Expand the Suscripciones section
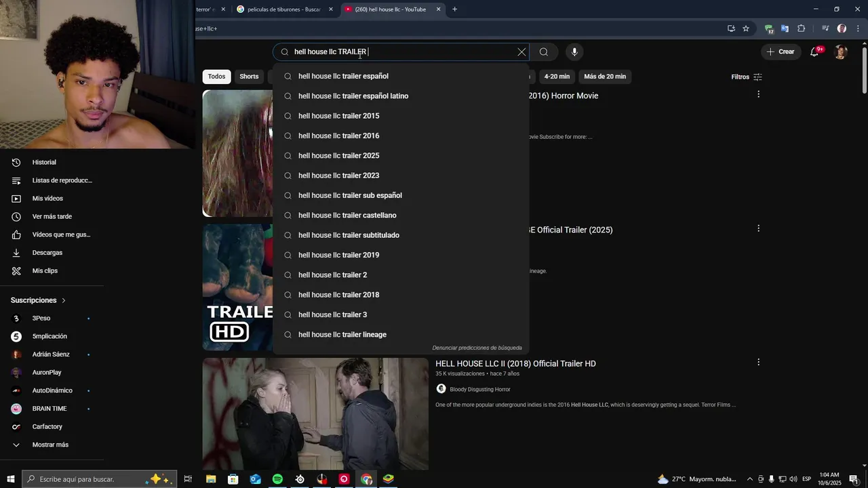 click(39, 300)
